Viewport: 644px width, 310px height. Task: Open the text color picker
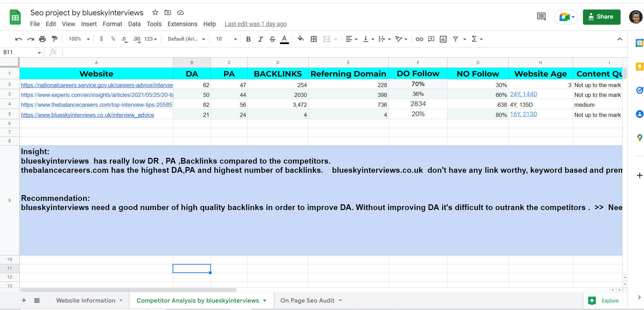[x=285, y=39]
